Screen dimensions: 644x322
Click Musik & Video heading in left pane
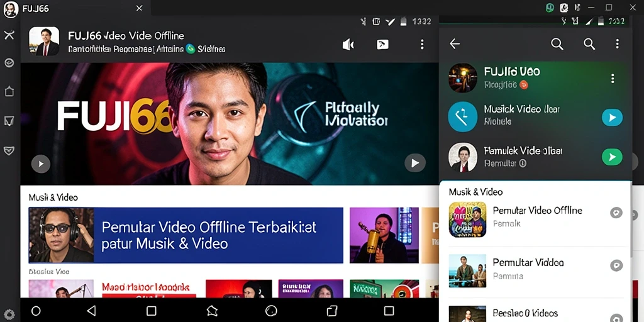(53, 197)
